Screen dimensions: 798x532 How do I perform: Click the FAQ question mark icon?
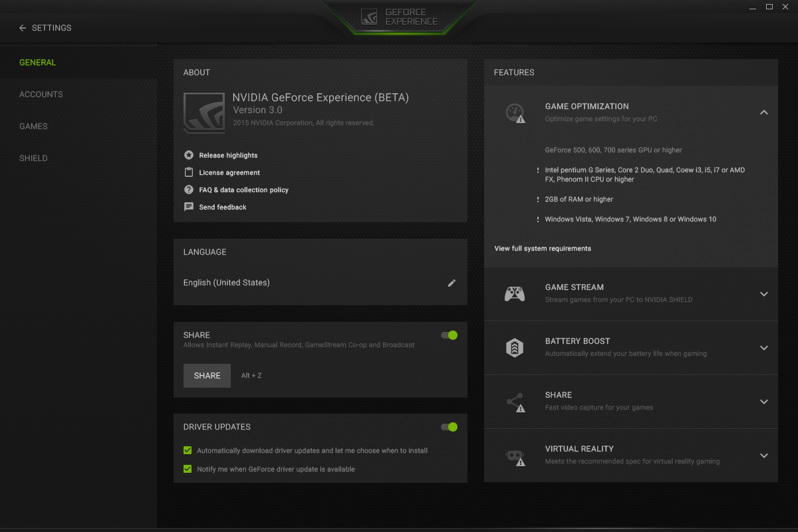(x=189, y=190)
